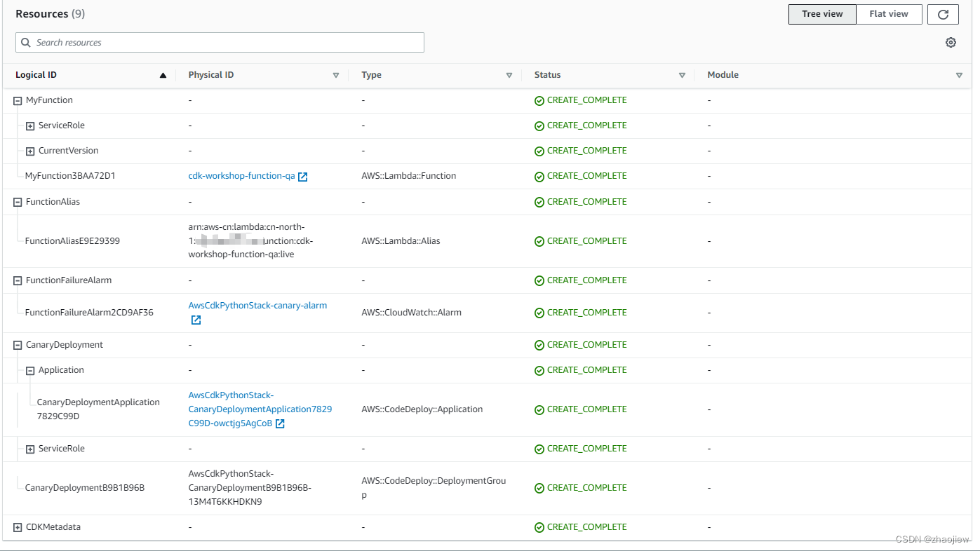Expand the CurrentVersion node

[x=30, y=151]
